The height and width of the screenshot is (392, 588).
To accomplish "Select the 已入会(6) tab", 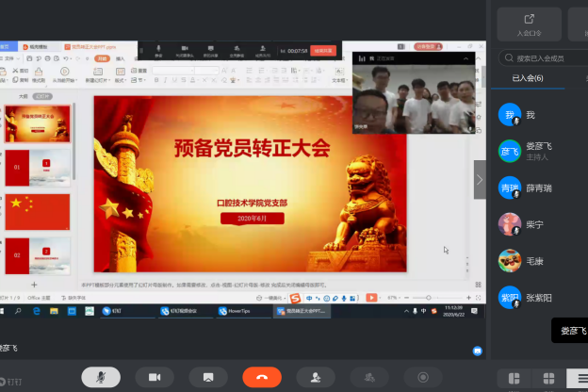I will pos(527,78).
